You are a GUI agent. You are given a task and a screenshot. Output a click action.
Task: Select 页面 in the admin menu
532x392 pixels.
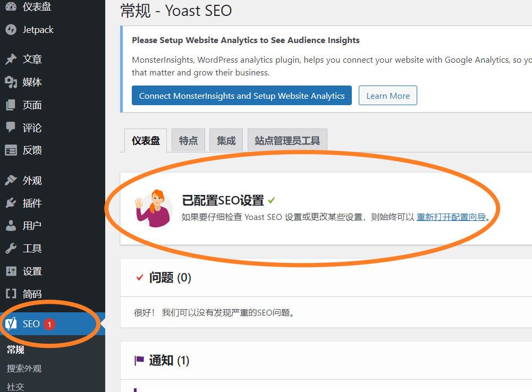click(53, 105)
